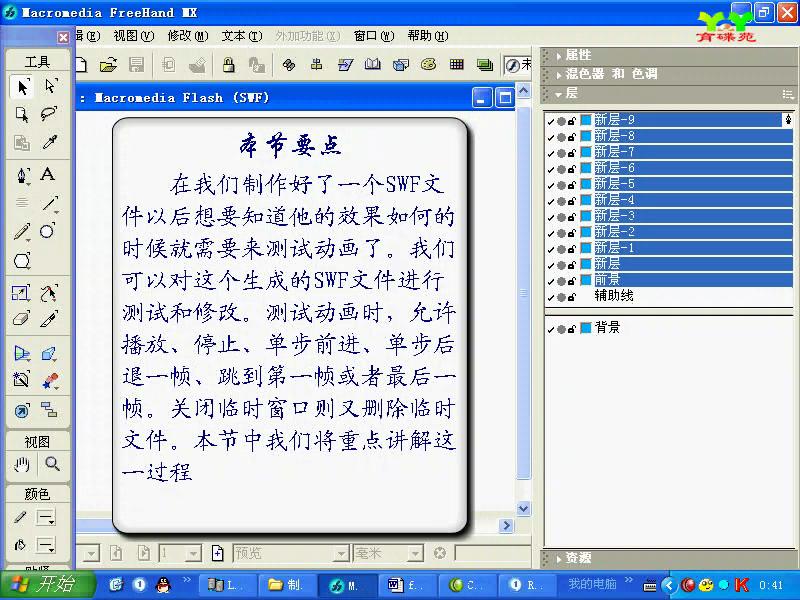Select the Subselect tool
Viewport: 800px width, 600px height.
click(49, 87)
